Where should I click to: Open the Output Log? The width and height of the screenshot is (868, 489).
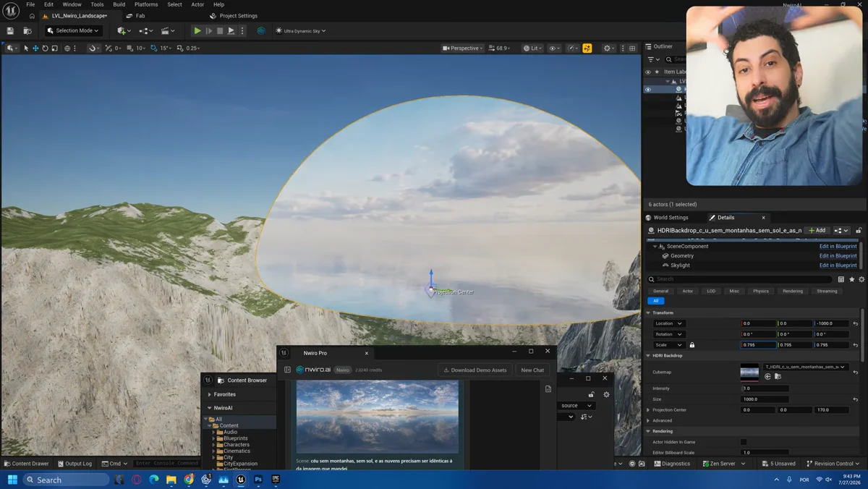[75, 464]
